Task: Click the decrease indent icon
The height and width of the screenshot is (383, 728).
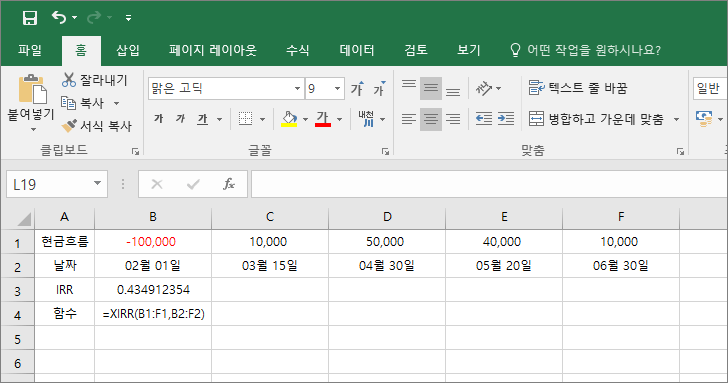Action: [484, 119]
